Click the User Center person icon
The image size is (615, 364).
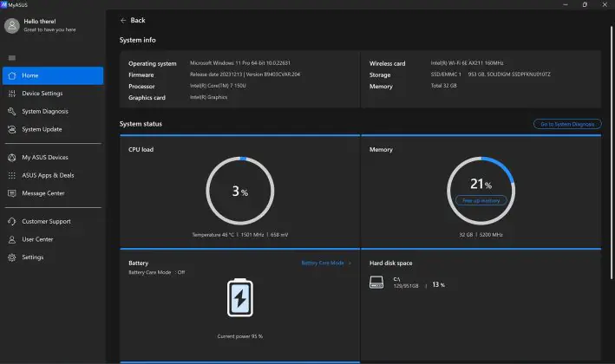[12, 239]
